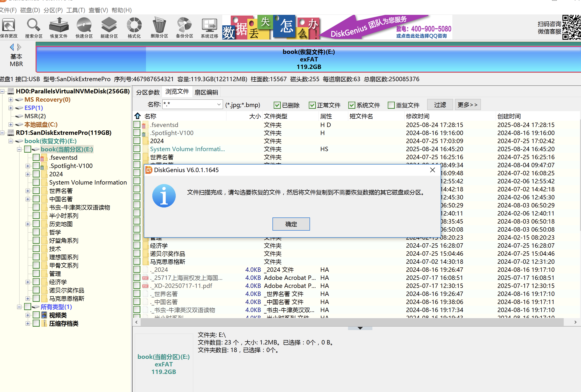The image size is (581, 392).
Task: Expand the 视频类 file type node
Action: 28,315
